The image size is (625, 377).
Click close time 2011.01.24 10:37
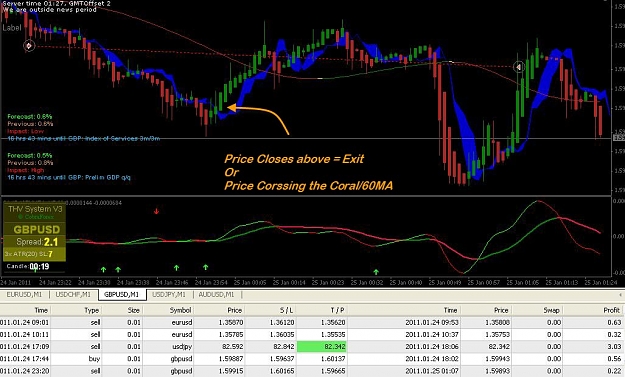pyautogui.click(x=432, y=334)
